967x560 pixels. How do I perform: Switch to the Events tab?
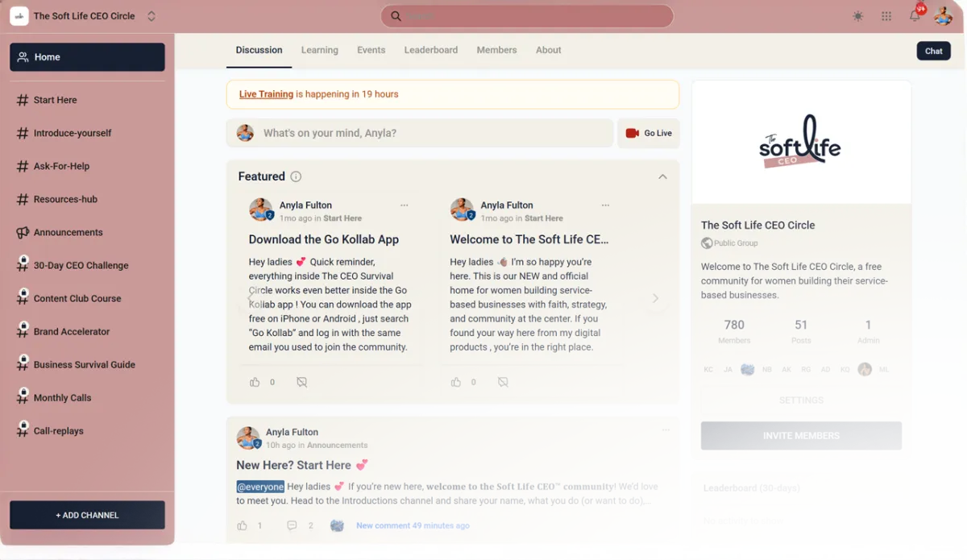pyautogui.click(x=371, y=50)
